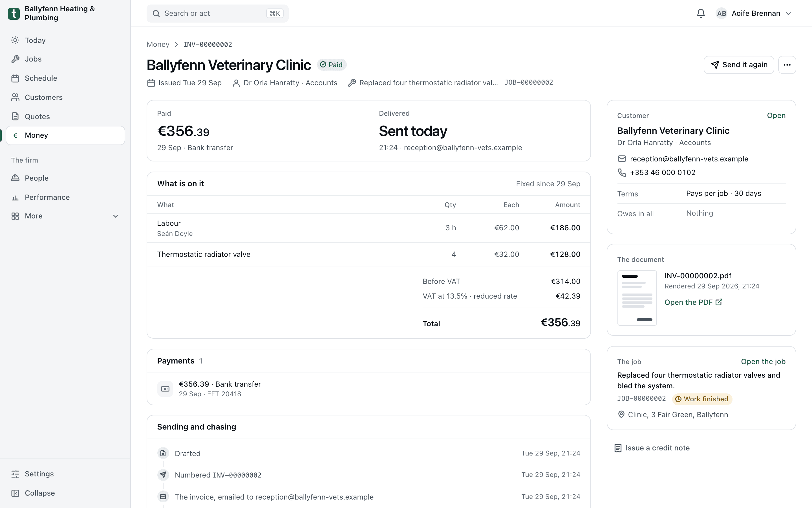The height and width of the screenshot is (508, 812).
Task: Click the search magnifier icon
Action: pyautogui.click(x=156, y=14)
